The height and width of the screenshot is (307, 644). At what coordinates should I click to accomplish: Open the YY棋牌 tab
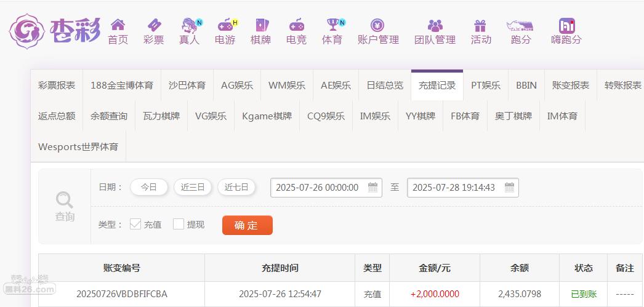[x=421, y=116]
